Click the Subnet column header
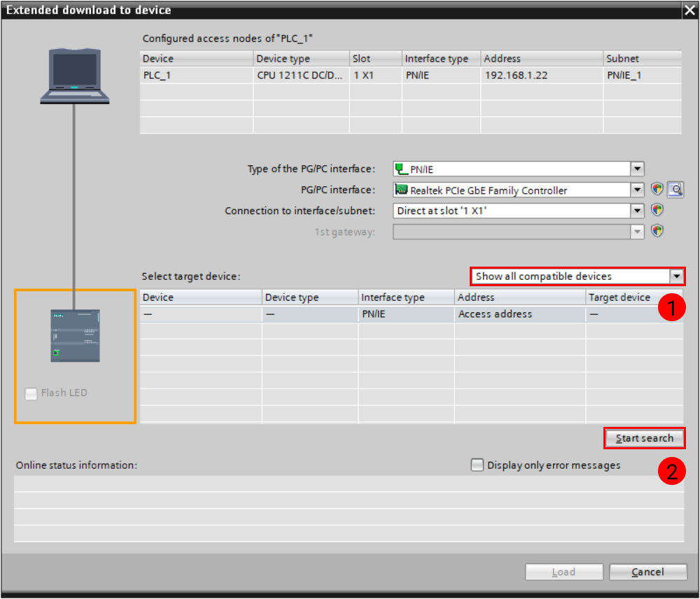 [x=643, y=59]
